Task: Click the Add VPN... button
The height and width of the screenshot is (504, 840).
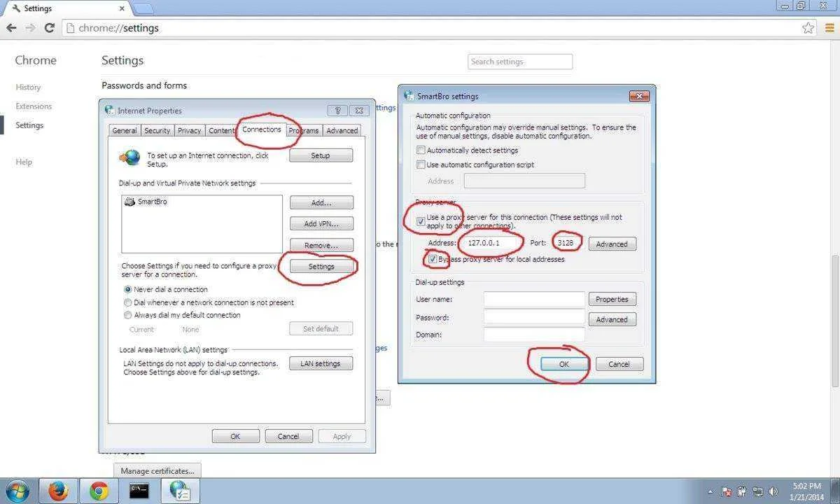Action: pyautogui.click(x=321, y=224)
